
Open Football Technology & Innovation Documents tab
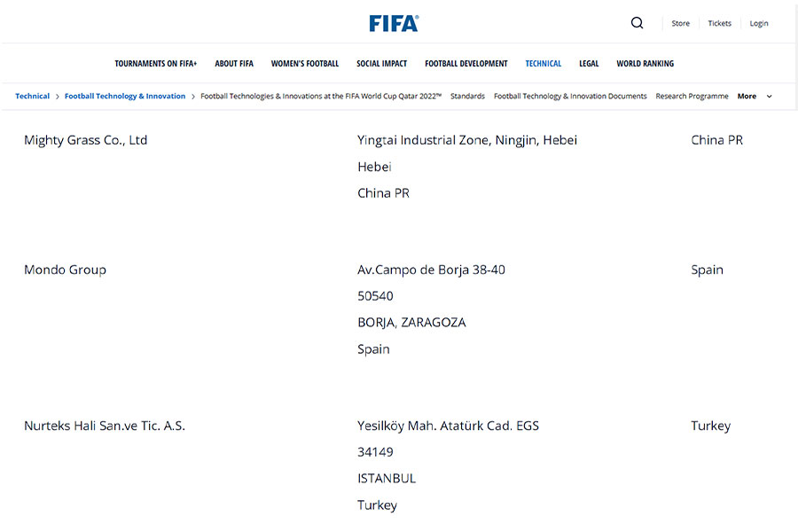pos(569,96)
